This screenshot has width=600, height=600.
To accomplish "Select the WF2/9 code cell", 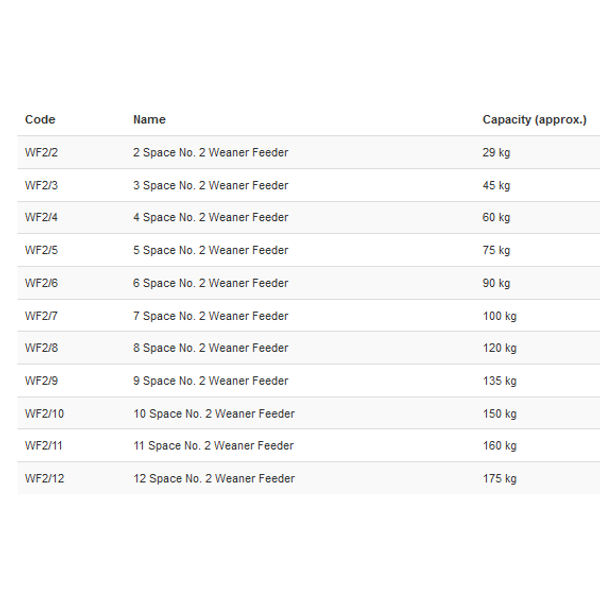I will [x=41, y=381].
